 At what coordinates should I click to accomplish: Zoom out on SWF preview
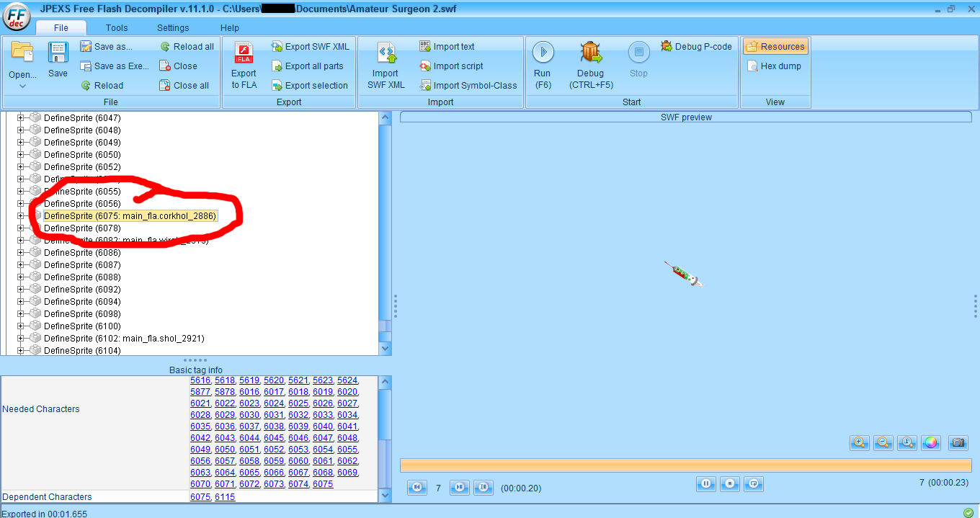click(x=883, y=442)
